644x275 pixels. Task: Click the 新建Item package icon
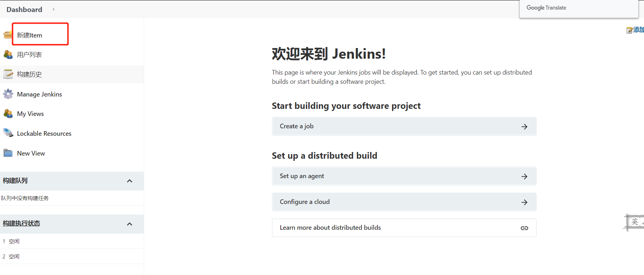[x=8, y=35]
